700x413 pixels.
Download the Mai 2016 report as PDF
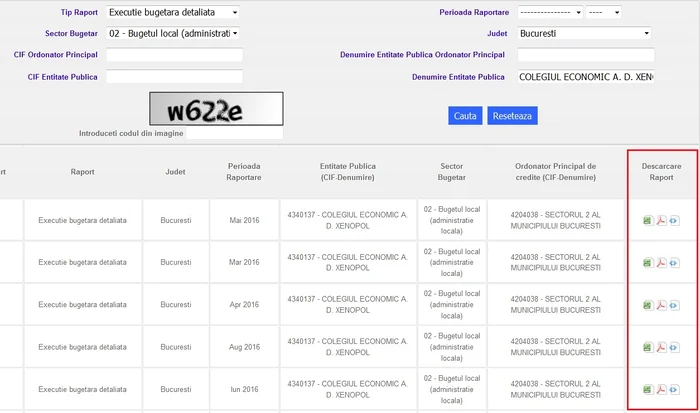pos(661,220)
